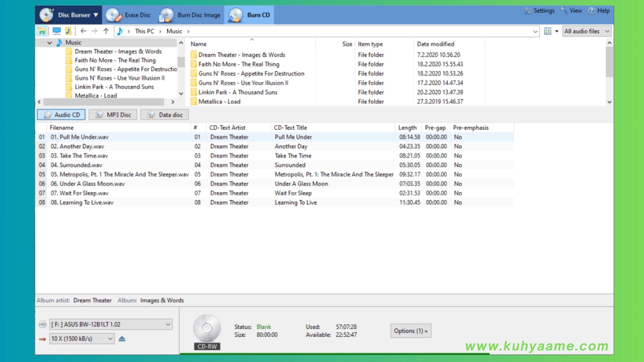Image resolution: width=644 pixels, height=362 pixels.
Task: Select track '08. Learning To Live.wav'
Action: point(82,203)
